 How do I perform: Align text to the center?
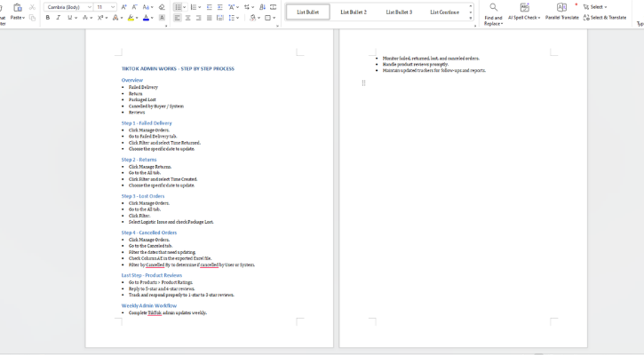(187, 18)
